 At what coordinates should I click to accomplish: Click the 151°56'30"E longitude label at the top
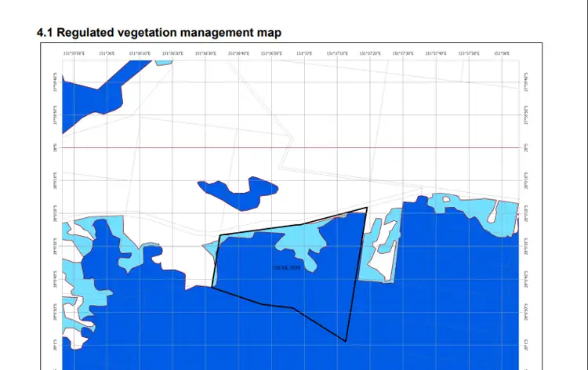tap(205, 54)
